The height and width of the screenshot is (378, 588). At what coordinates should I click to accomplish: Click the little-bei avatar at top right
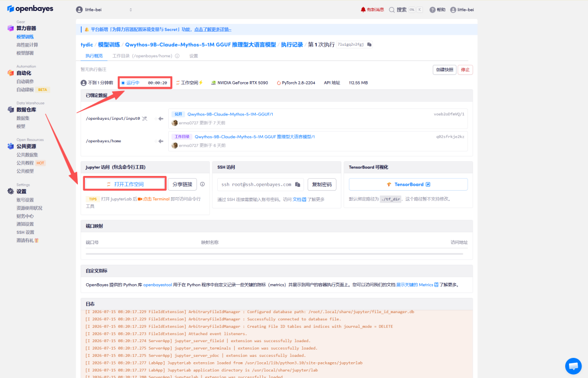pos(453,10)
